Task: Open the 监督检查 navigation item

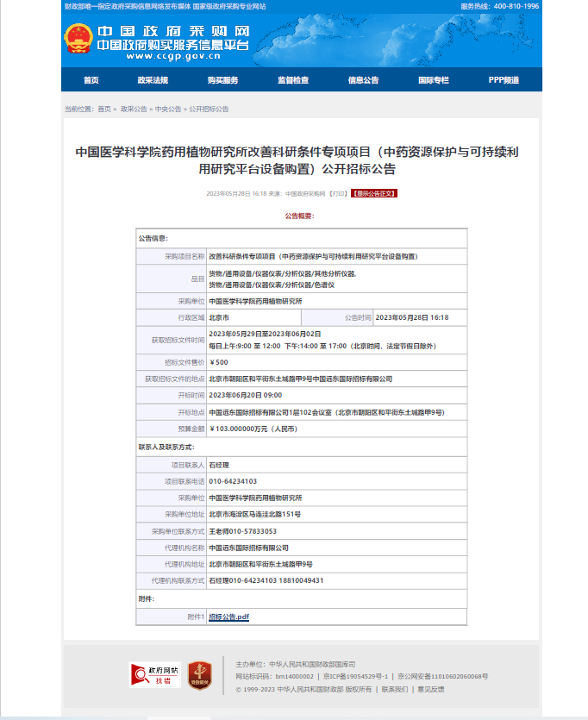Action: pyautogui.click(x=293, y=80)
